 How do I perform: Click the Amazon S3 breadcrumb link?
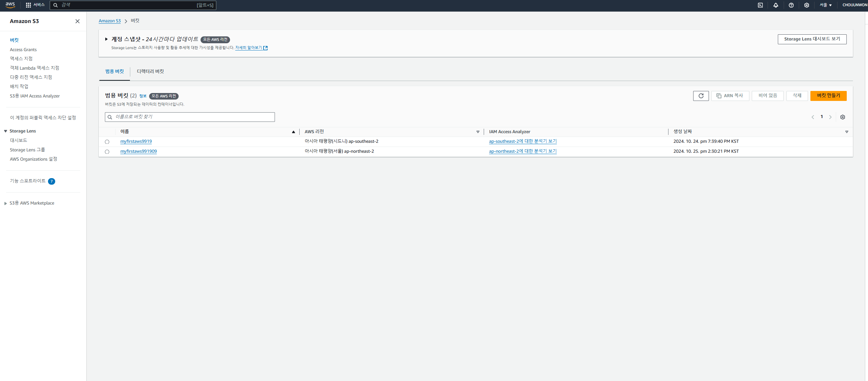coord(110,21)
